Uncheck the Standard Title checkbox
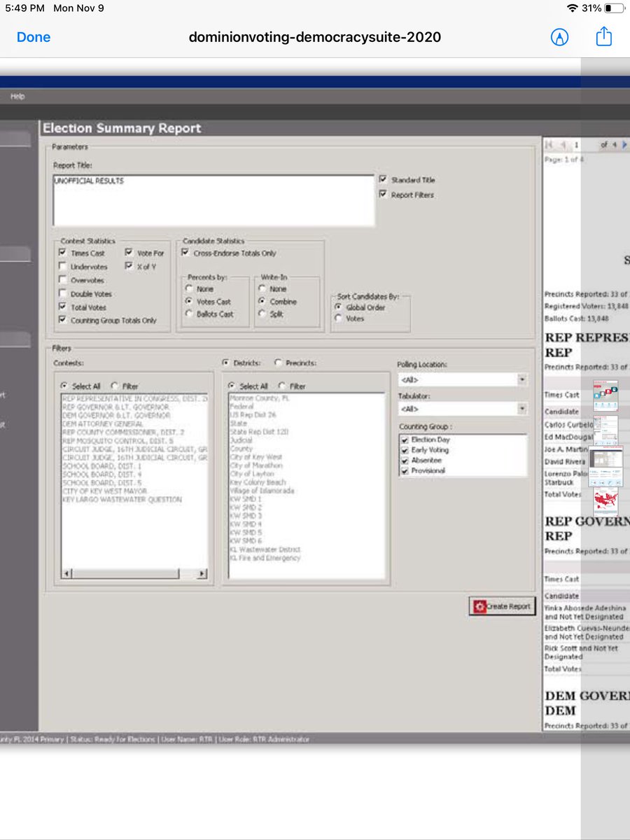This screenshot has height=840, width=630. pos(383,178)
